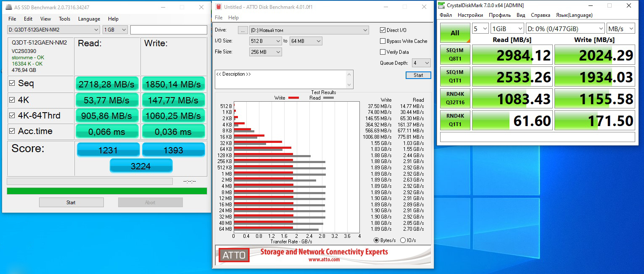Screen dimensions: 644x274
Task: Click into the Description text field
Action: coord(280,79)
